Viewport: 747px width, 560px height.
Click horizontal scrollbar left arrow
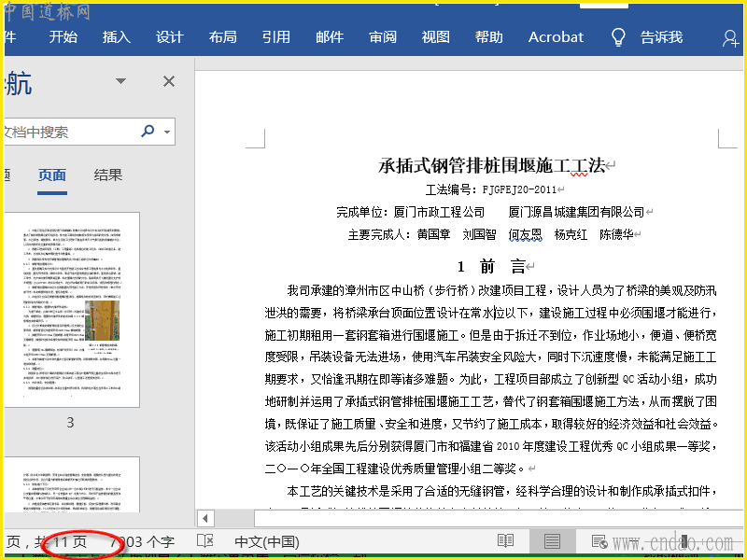click(206, 518)
